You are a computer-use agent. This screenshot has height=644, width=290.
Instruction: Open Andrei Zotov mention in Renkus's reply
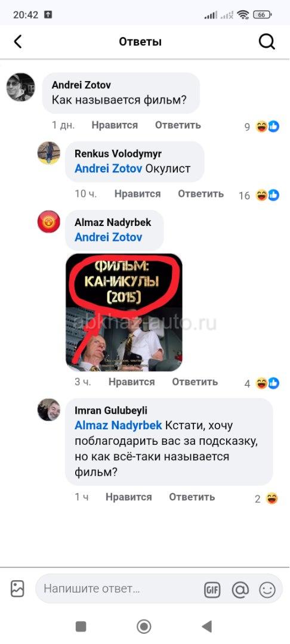[x=109, y=169]
